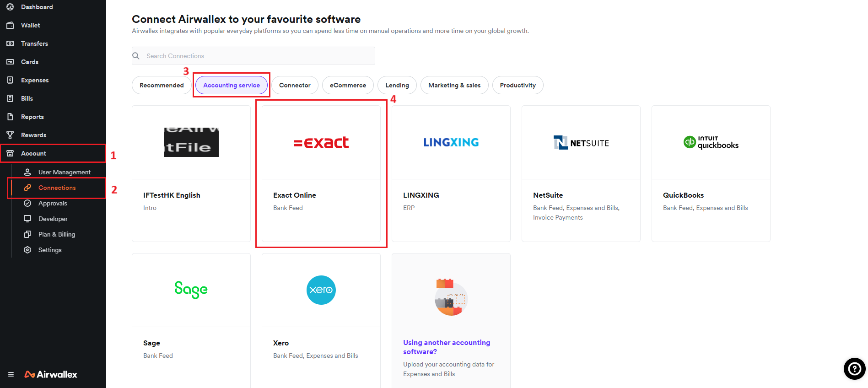Select the eCommerce filter tab

coord(348,85)
